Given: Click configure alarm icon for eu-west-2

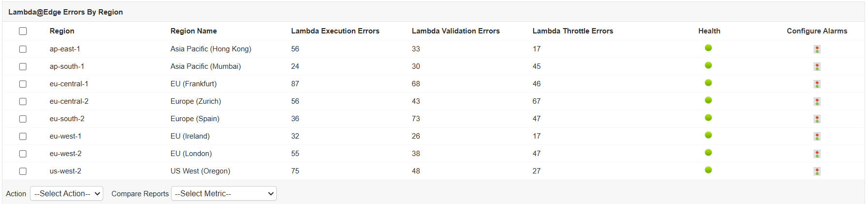Looking at the screenshot, I should [x=817, y=154].
